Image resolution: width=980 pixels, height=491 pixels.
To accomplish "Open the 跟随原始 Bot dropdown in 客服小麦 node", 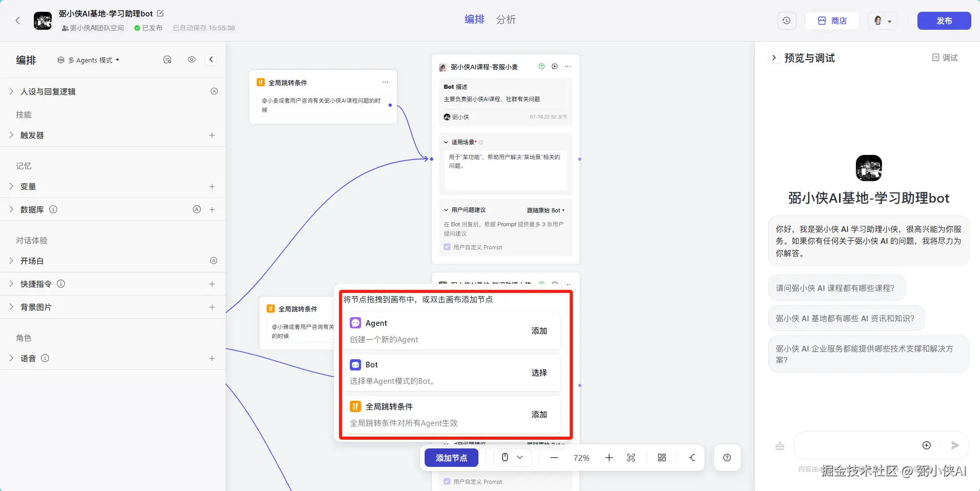I will (546, 210).
